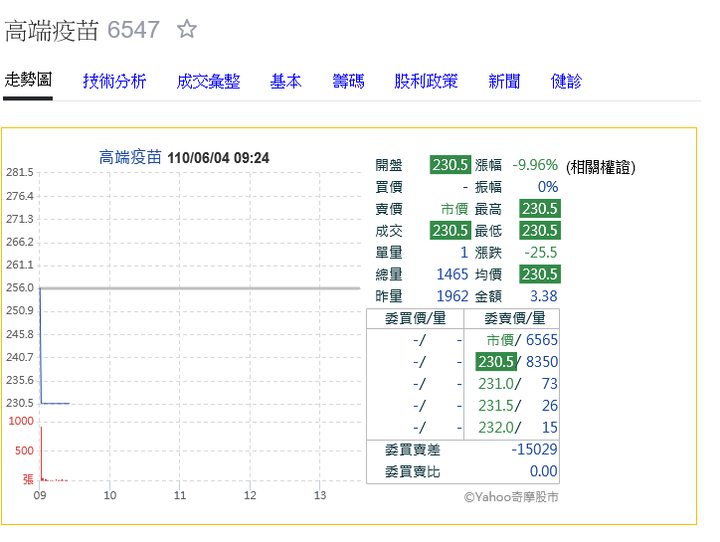The image size is (720, 542).
Task: Switch to the 基本 tab
Action: point(286,81)
